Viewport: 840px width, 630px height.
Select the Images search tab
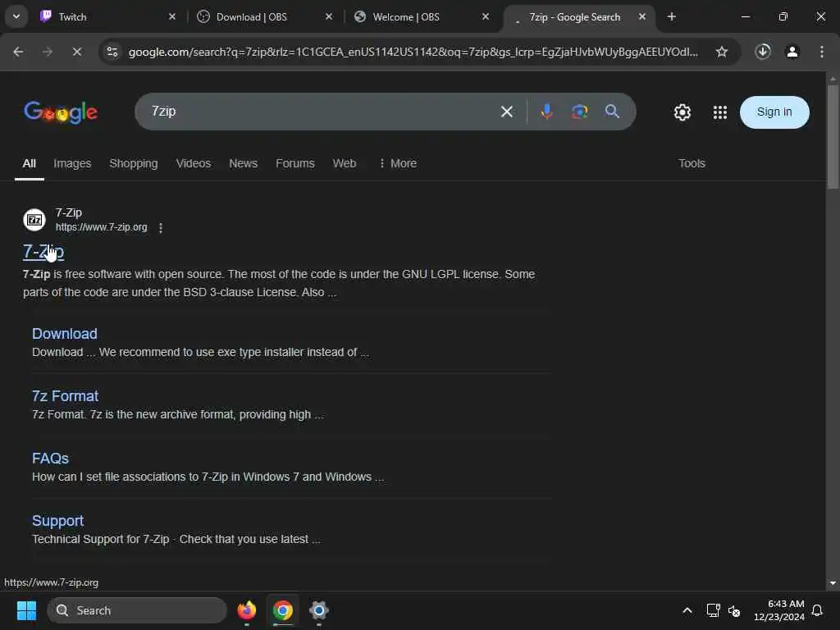[x=72, y=163]
